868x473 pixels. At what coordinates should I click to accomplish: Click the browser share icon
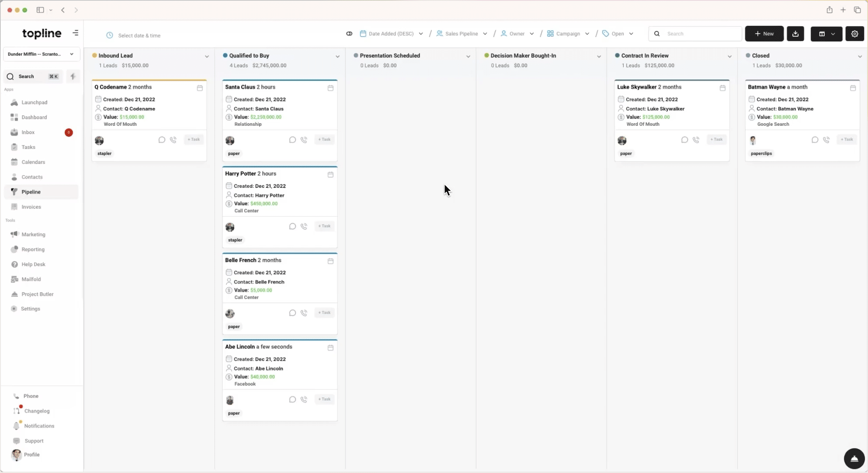[829, 10]
